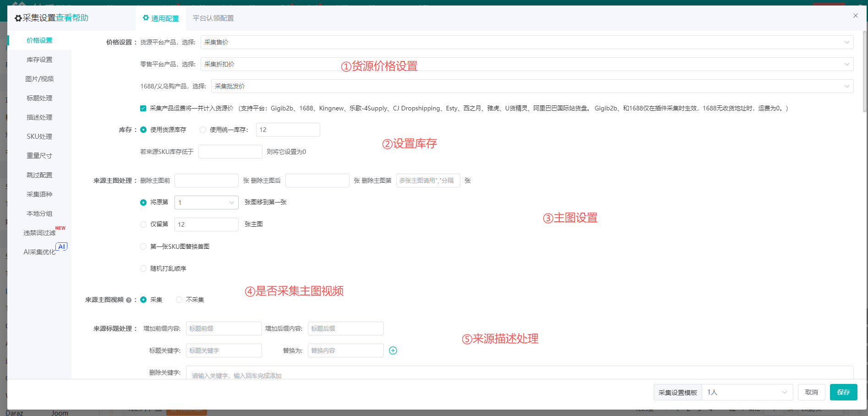This screenshot has width=868, height=416.
Task: Click the 标题前缀 input field
Action: pos(224,328)
